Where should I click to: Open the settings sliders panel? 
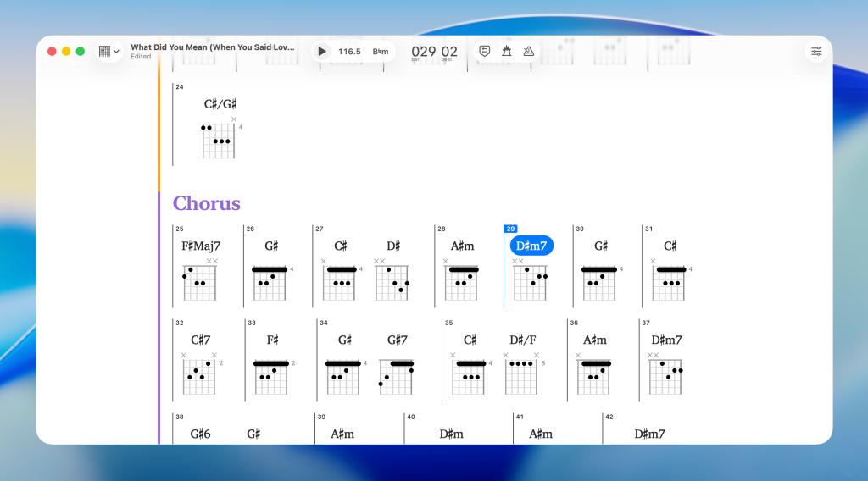[816, 52]
